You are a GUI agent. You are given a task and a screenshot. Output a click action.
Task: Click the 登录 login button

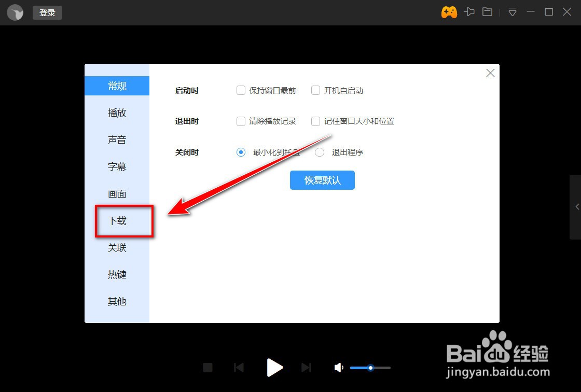47,12
